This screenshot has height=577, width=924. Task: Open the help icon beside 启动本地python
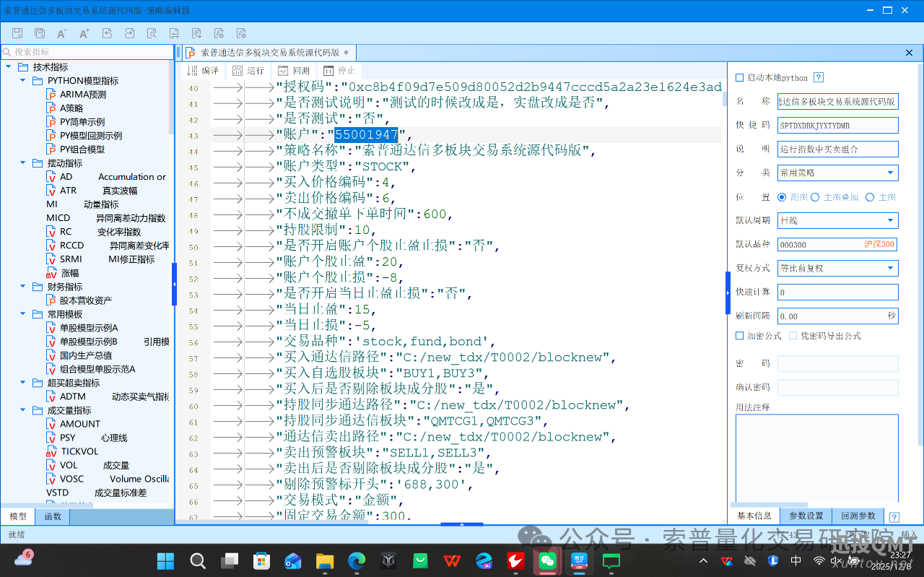tap(819, 78)
